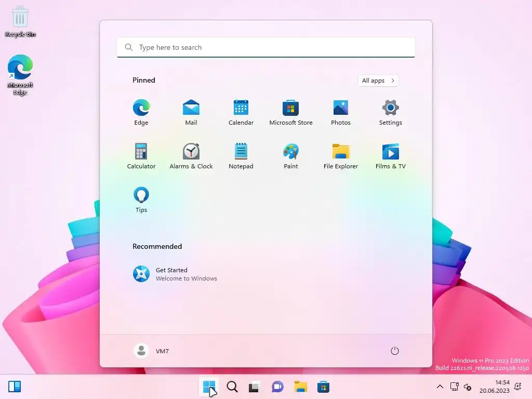The height and width of the screenshot is (399, 532).
Task: Open the Paint app
Action: coord(291,156)
